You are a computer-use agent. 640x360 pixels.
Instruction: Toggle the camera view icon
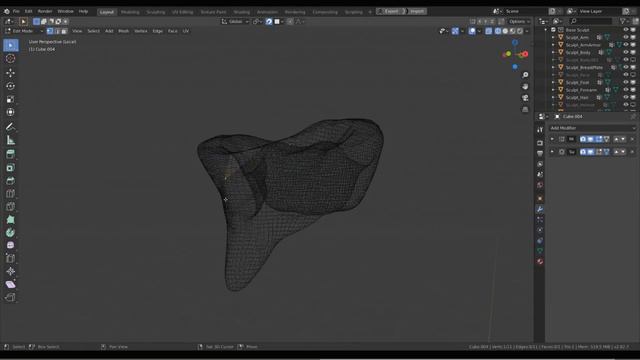pos(525,98)
